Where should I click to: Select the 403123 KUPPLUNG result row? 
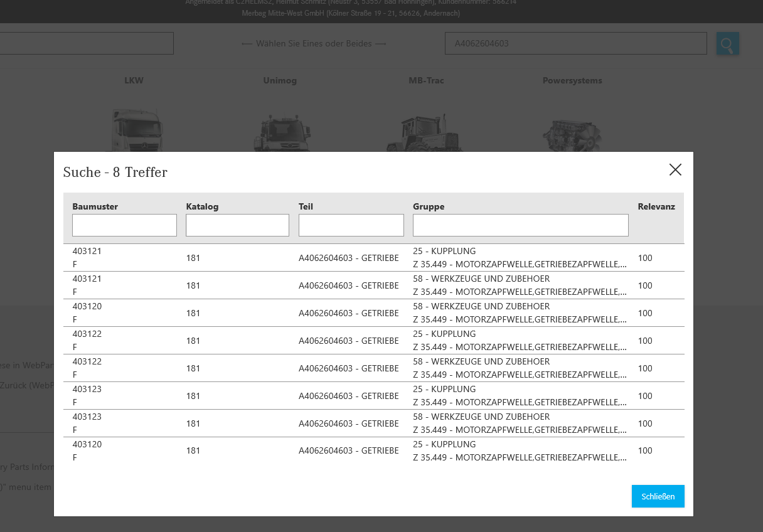(x=375, y=395)
